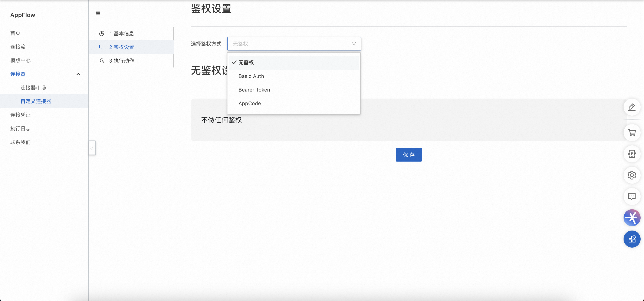Click the 保存 save button
This screenshot has height=301, width=644.
click(x=408, y=155)
